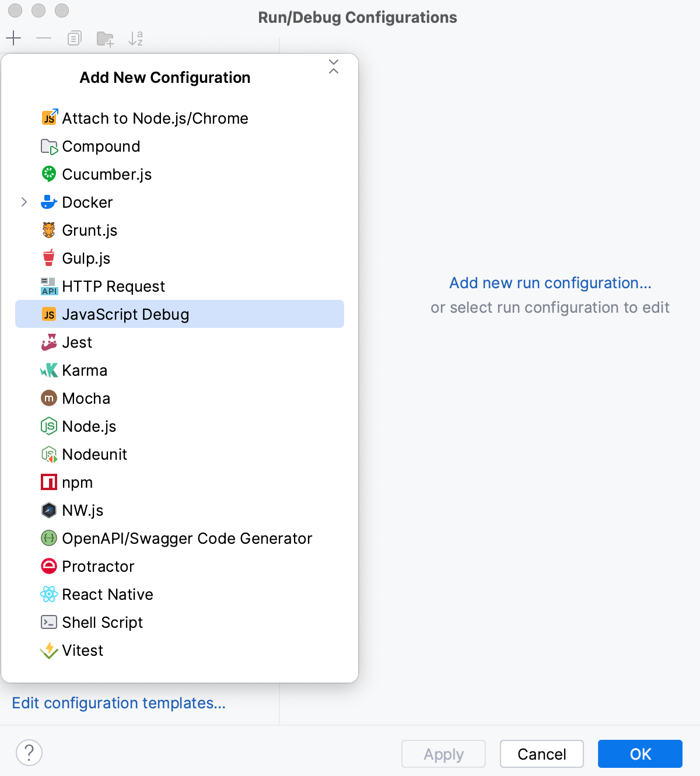The image size is (700, 776).
Task: Pick the npm configuration type
Action: [x=78, y=482]
